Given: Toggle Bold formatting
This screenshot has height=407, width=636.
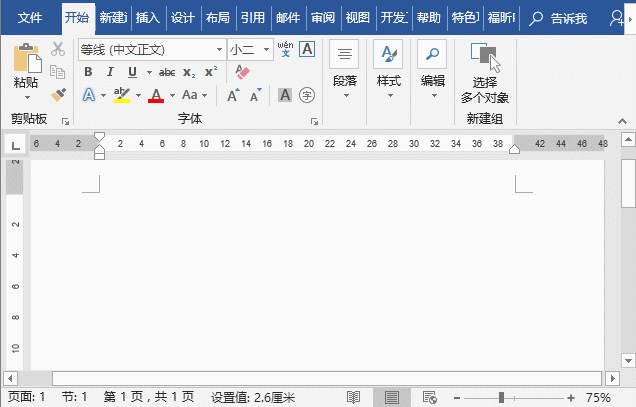Looking at the screenshot, I should click(88, 72).
